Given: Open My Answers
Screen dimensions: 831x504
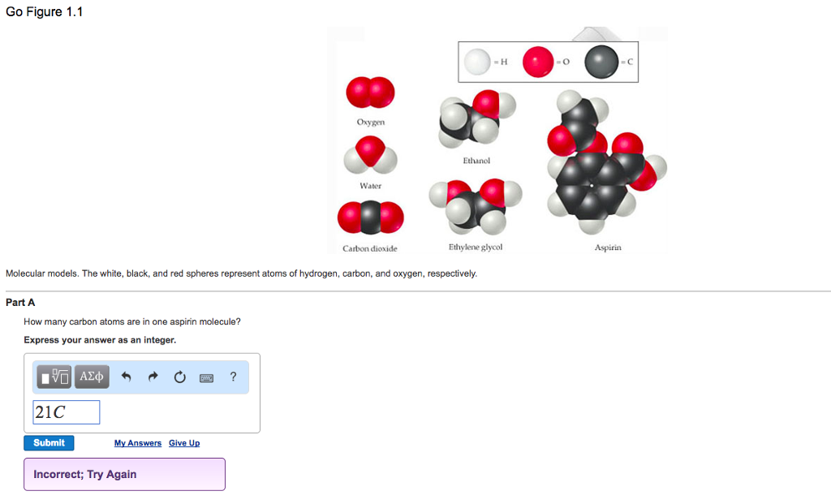Looking at the screenshot, I should coord(137,442).
